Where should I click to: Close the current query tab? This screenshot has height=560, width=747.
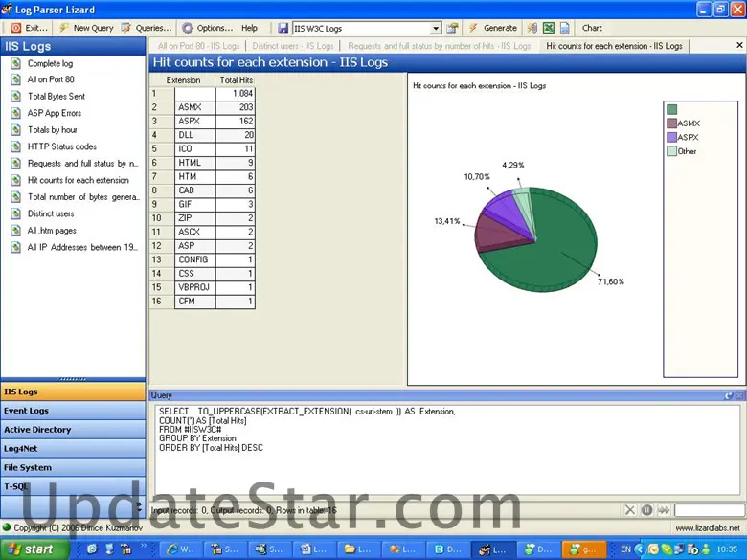click(x=739, y=45)
